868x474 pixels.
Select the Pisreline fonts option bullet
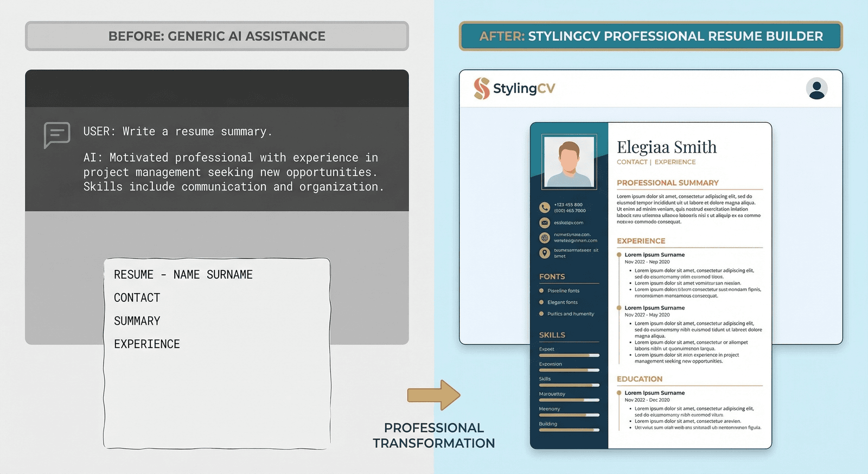541,290
